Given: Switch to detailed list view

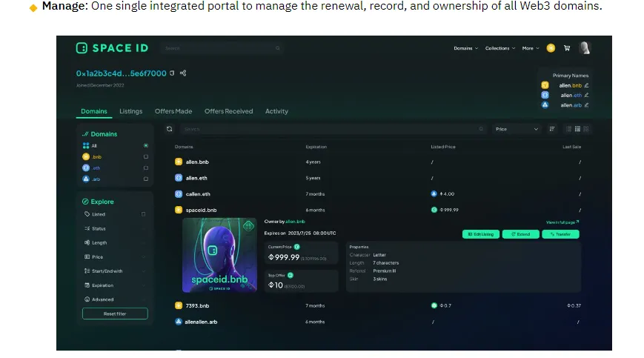Looking at the screenshot, I should point(577,129).
